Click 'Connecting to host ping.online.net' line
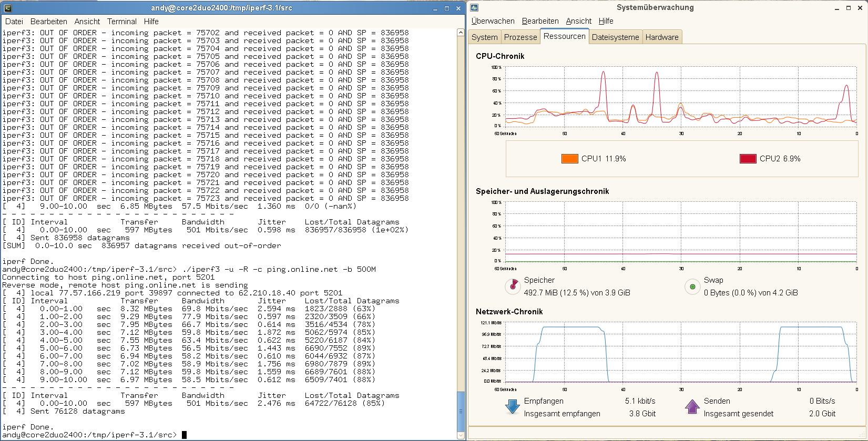 108,277
